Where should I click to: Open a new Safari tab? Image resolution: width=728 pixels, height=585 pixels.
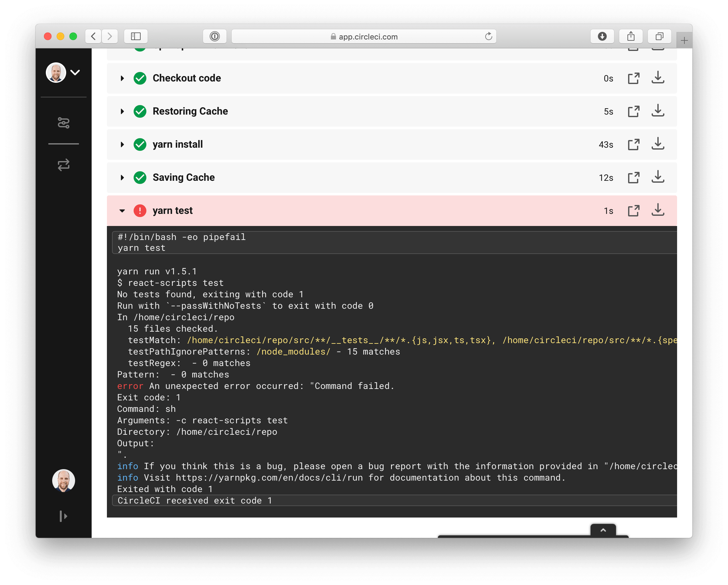pyautogui.click(x=684, y=40)
